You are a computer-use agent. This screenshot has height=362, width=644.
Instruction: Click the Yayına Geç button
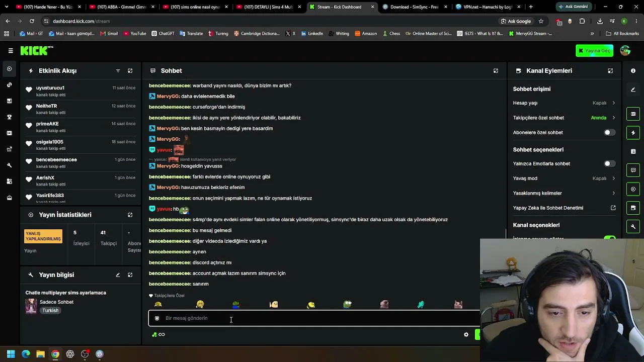coord(595,51)
